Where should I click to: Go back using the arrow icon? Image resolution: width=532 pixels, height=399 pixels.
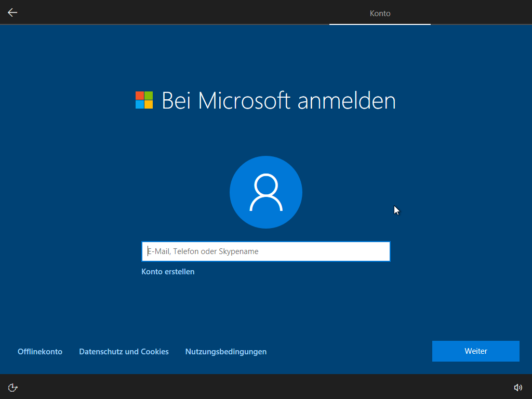click(x=12, y=12)
